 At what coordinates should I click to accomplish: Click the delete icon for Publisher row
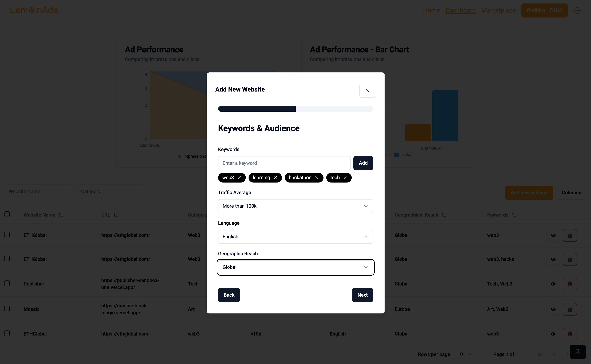pyautogui.click(x=570, y=284)
